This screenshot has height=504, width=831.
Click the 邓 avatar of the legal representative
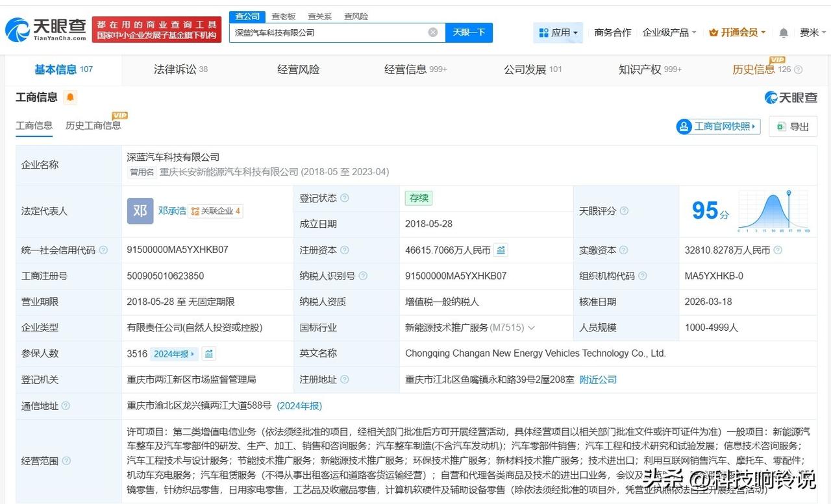pyautogui.click(x=140, y=211)
